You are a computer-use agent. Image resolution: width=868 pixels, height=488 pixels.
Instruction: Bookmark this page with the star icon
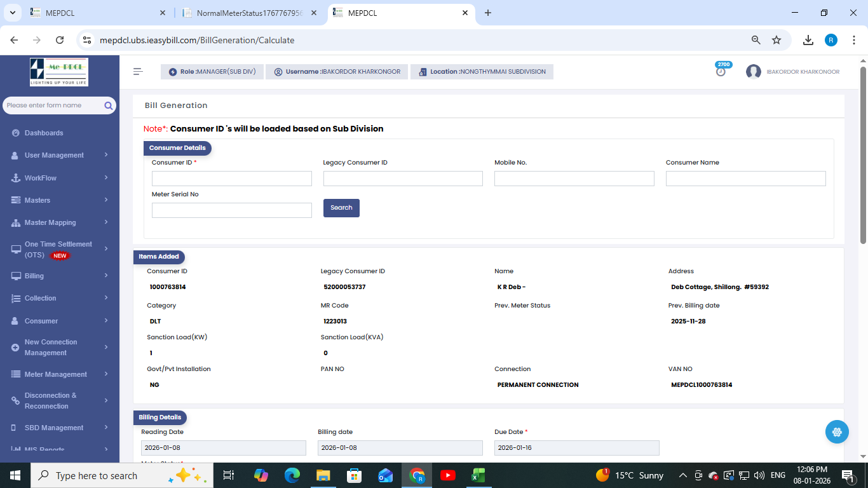click(776, 40)
